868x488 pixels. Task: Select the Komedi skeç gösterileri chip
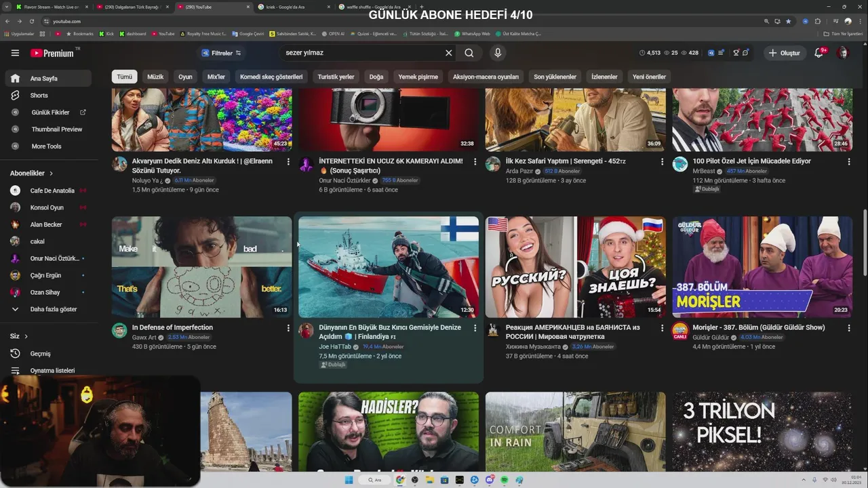(271, 77)
